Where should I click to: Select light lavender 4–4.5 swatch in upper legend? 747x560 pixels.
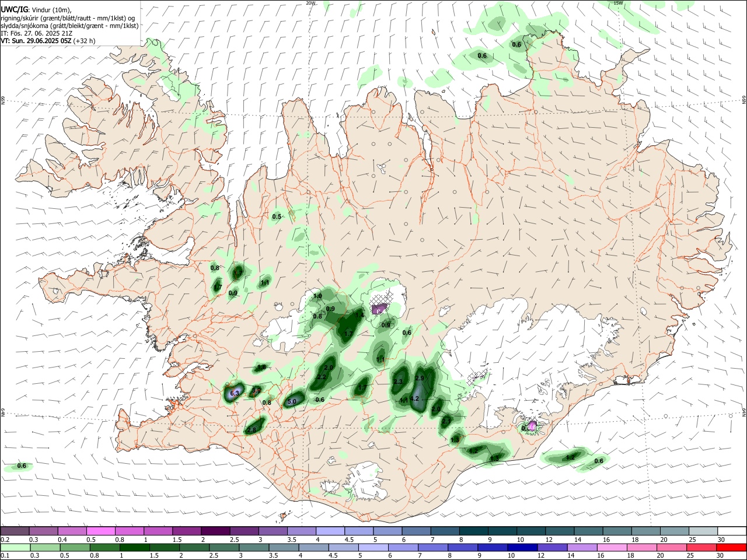click(x=330, y=531)
